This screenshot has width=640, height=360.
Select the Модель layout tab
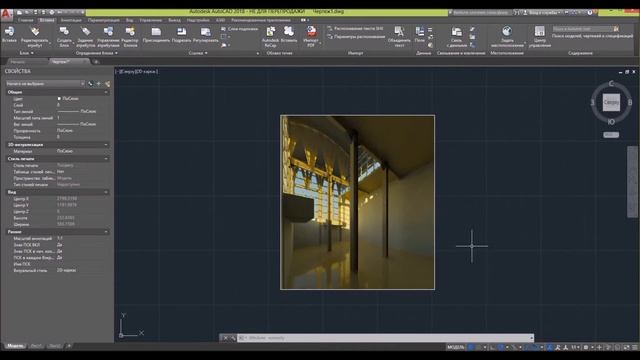pyautogui.click(x=16, y=346)
